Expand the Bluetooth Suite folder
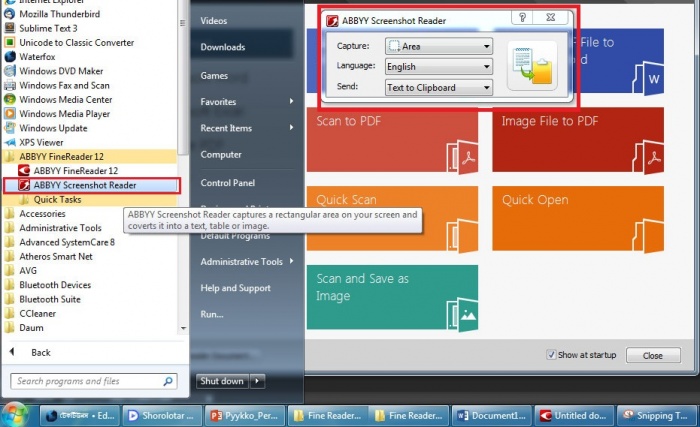Viewport: 700px width, 427px height. [50, 299]
